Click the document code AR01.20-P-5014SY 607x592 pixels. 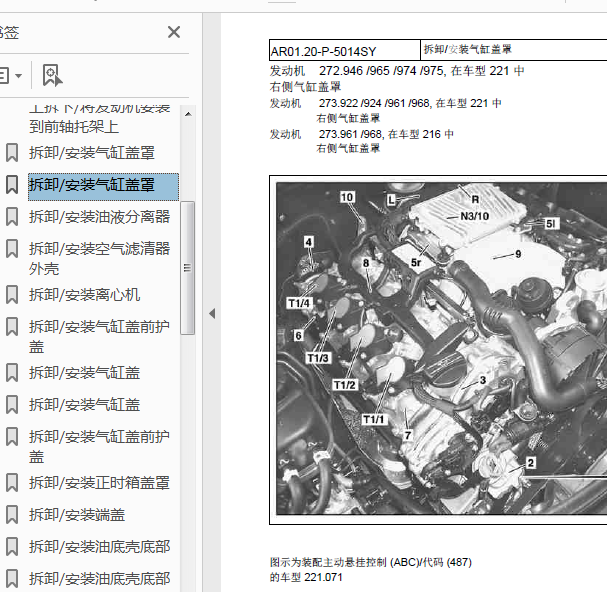click(x=323, y=51)
